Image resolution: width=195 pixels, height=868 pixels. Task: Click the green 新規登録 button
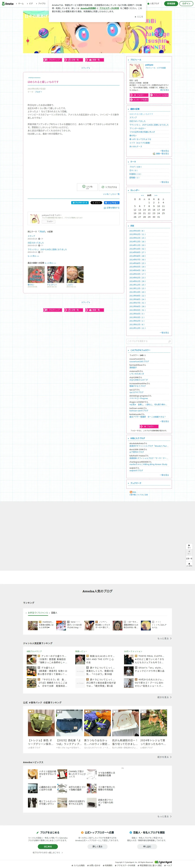[x=171, y=4]
